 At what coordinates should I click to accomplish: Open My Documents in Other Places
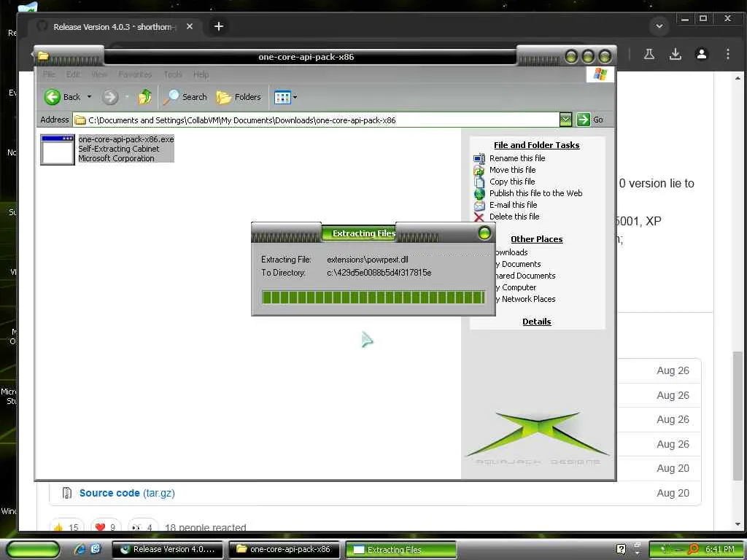(x=518, y=264)
